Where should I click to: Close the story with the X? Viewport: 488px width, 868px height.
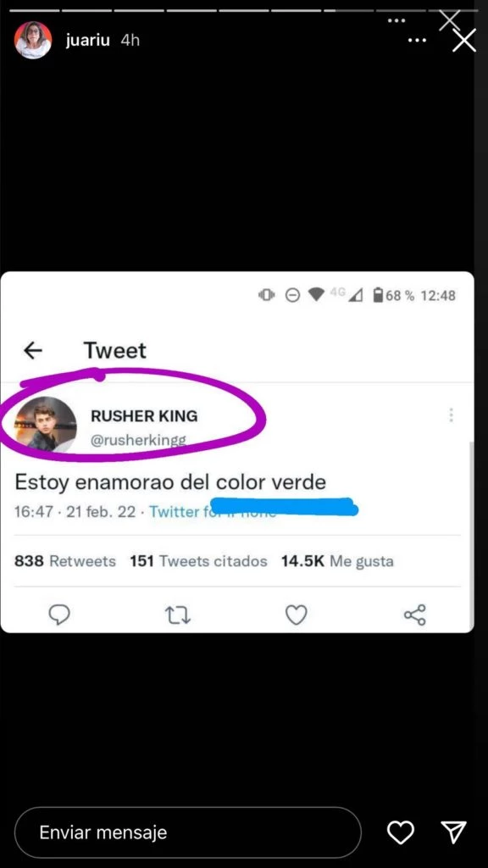click(x=463, y=41)
